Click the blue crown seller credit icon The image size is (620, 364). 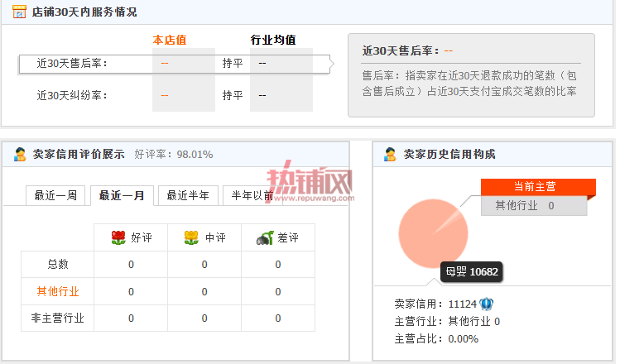pyautogui.click(x=487, y=304)
